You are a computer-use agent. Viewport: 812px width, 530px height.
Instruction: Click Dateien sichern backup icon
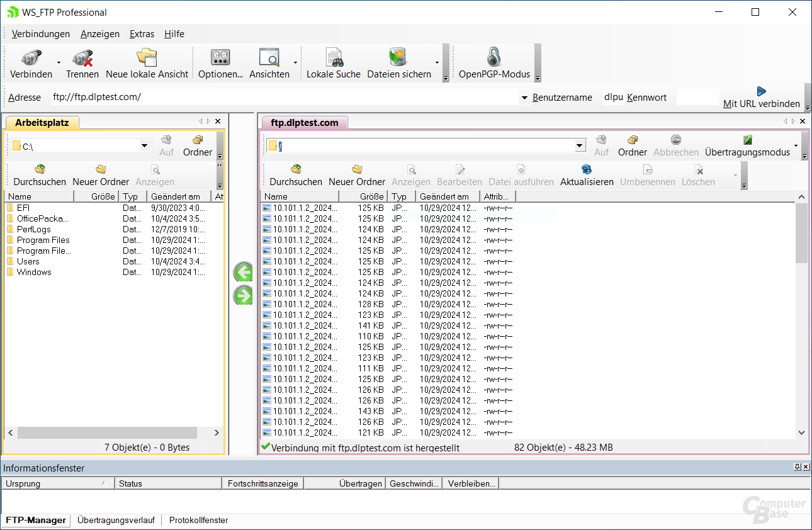pyautogui.click(x=399, y=58)
